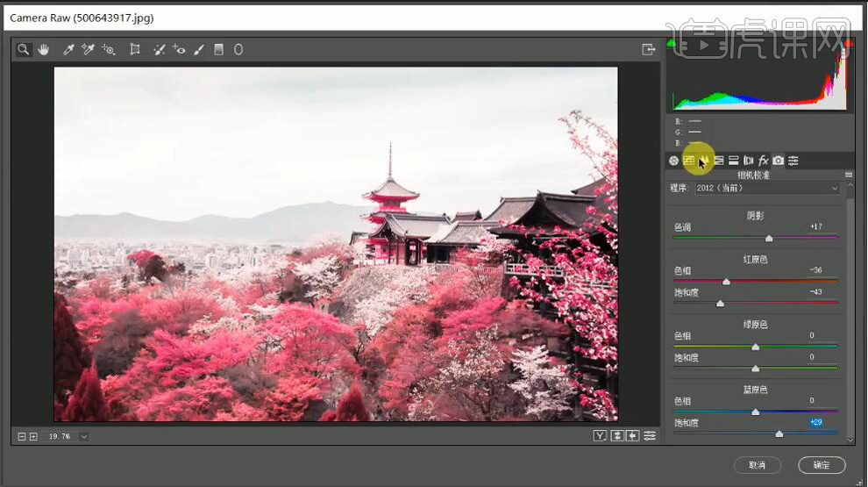The image size is (868, 487).
Task: Select the Transform tool
Action: click(x=134, y=49)
